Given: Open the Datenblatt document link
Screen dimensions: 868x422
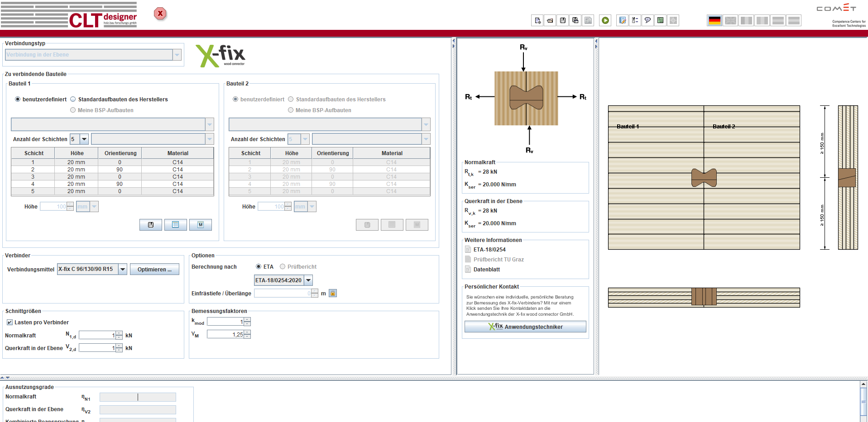Looking at the screenshot, I should pos(486,270).
